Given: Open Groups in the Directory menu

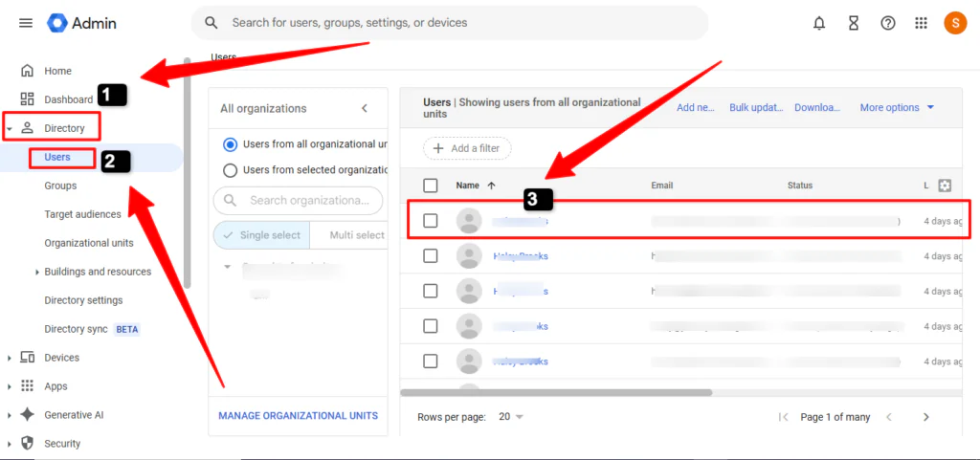Looking at the screenshot, I should (x=60, y=186).
